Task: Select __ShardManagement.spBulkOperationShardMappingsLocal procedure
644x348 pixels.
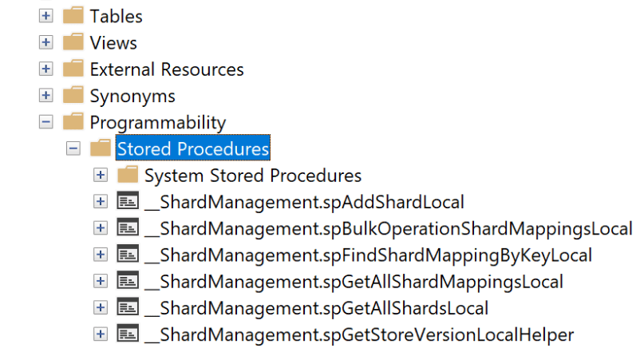Action: point(389,228)
